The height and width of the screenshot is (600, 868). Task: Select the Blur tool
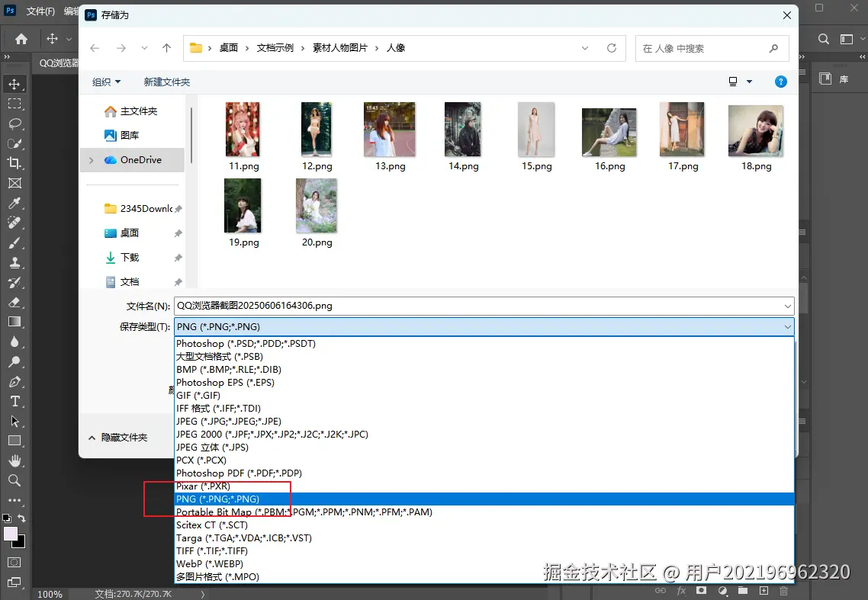(14, 342)
